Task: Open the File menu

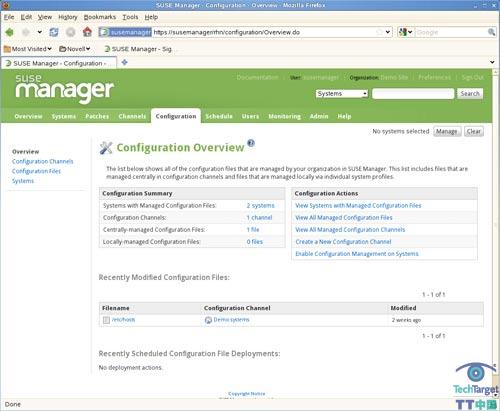Action: [9, 17]
